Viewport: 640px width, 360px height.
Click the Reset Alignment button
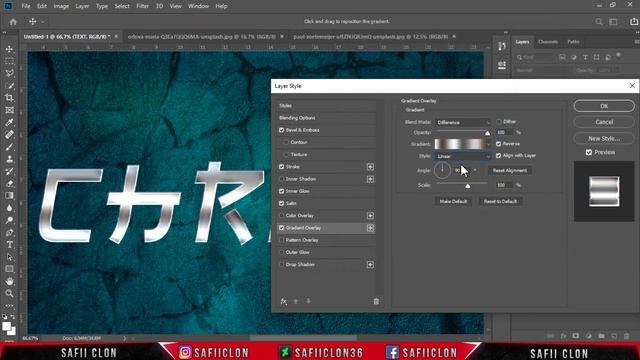509,170
